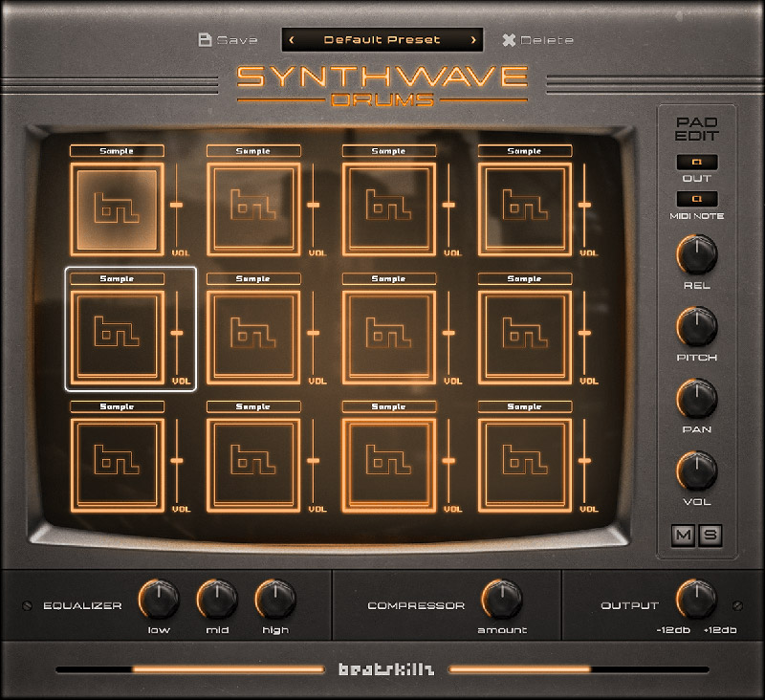The width and height of the screenshot is (765, 700).
Task: Open Sample selector above middle-row first pad
Action: click(x=117, y=278)
